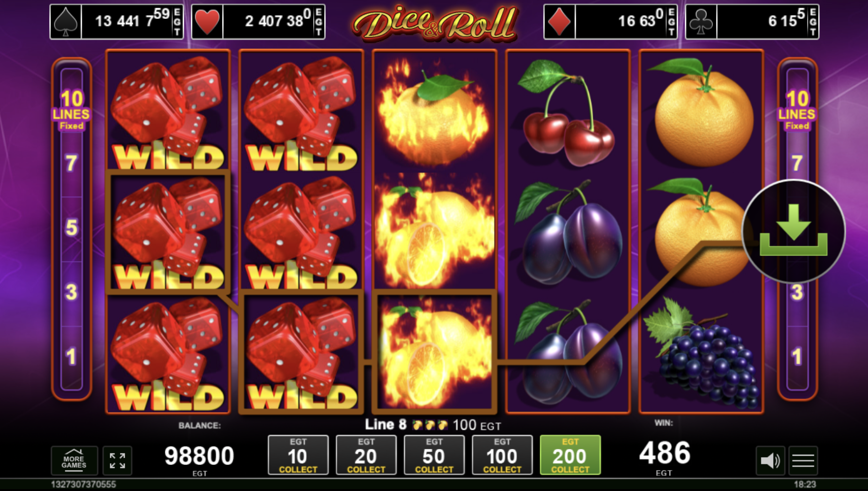Click line 1 on right lines panel
The width and height of the screenshot is (868, 491).
[797, 357]
